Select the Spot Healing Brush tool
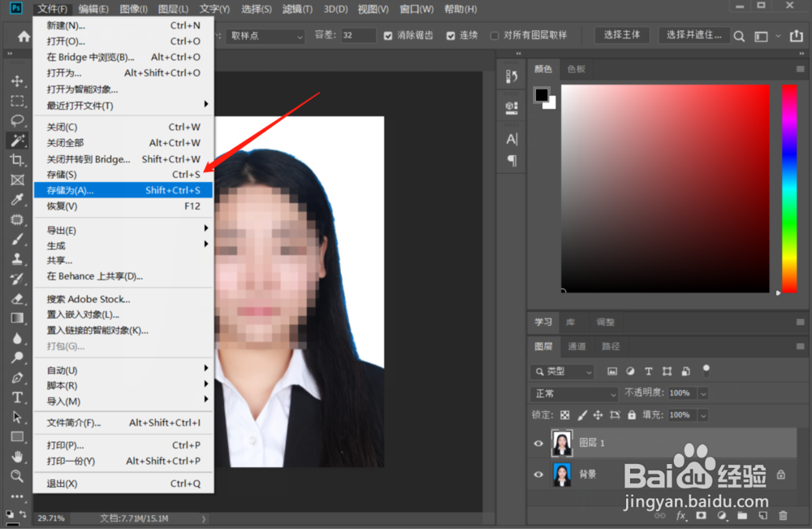This screenshot has width=812, height=529. coord(17,219)
